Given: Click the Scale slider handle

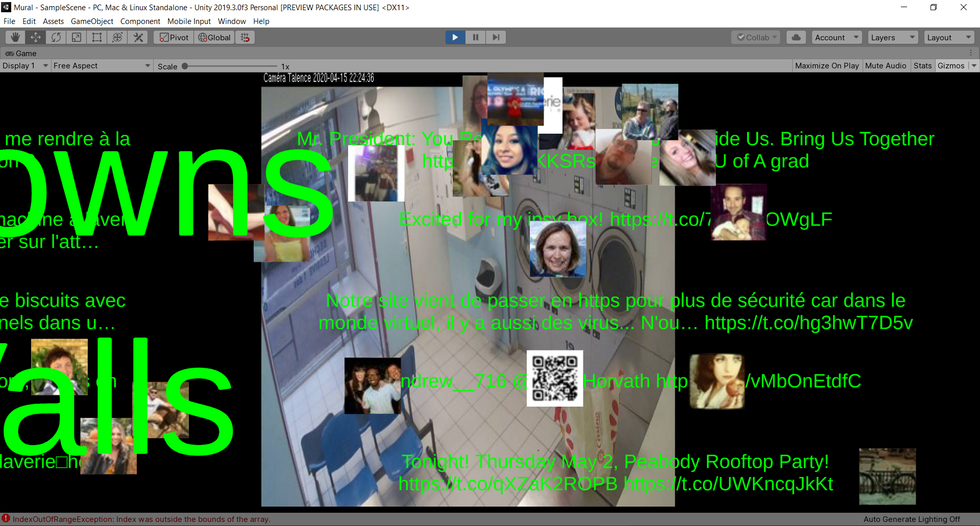Looking at the screenshot, I should point(185,66).
